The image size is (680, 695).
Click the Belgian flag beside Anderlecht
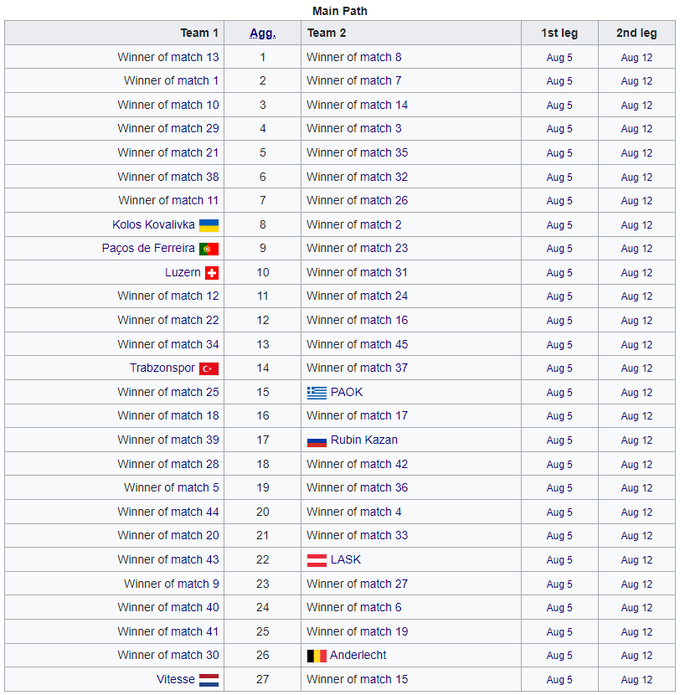(317, 656)
